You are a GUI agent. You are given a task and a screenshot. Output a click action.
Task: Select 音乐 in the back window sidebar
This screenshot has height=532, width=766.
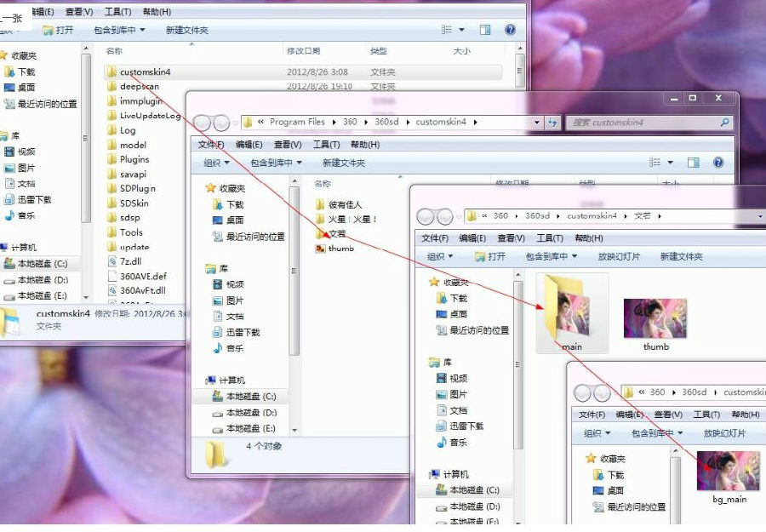click(20, 215)
